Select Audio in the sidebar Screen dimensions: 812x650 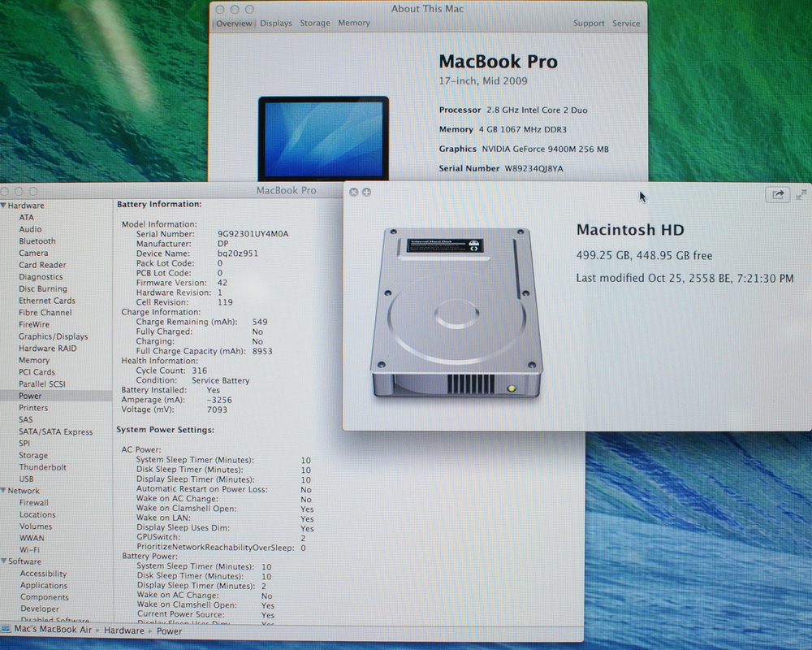[x=31, y=229]
